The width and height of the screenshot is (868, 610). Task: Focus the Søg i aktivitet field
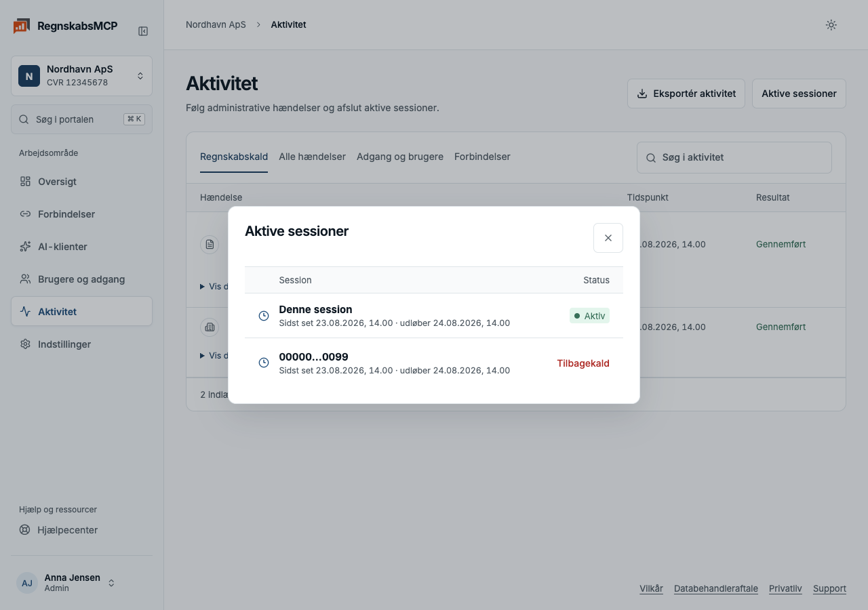coord(734,157)
